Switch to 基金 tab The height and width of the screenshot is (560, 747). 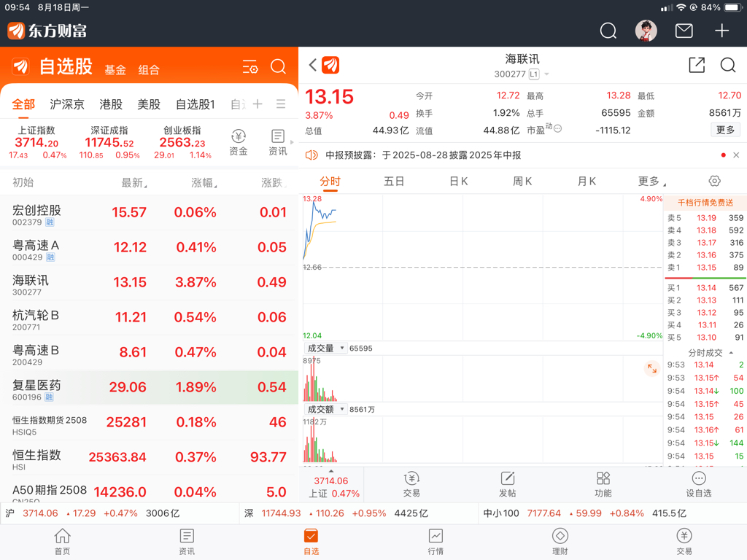tap(115, 70)
